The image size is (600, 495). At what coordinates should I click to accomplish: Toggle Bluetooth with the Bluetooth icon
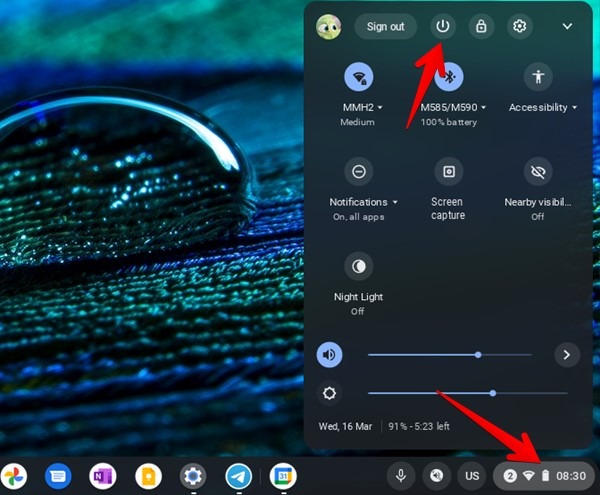pyautogui.click(x=449, y=77)
